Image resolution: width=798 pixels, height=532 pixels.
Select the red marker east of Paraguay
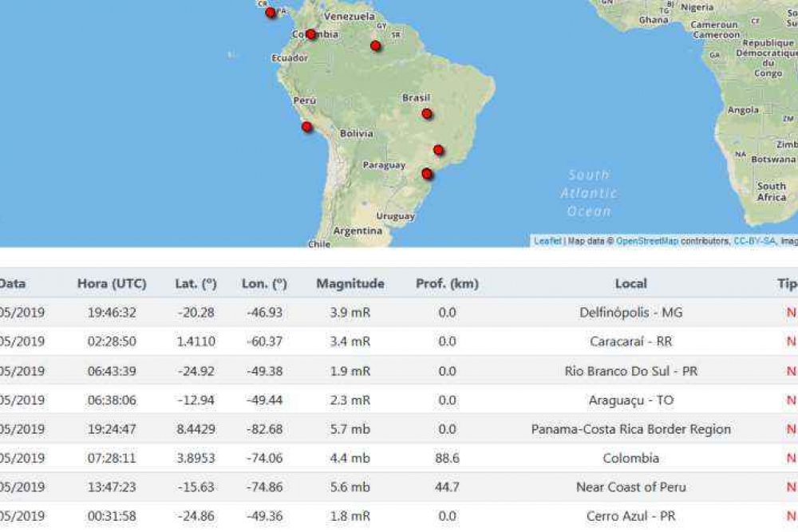427,174
